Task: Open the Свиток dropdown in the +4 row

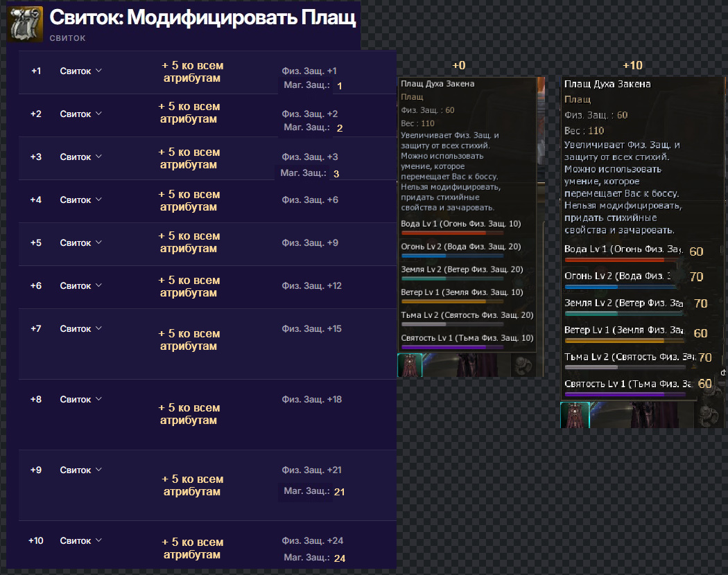Action: tap(80, 200)
